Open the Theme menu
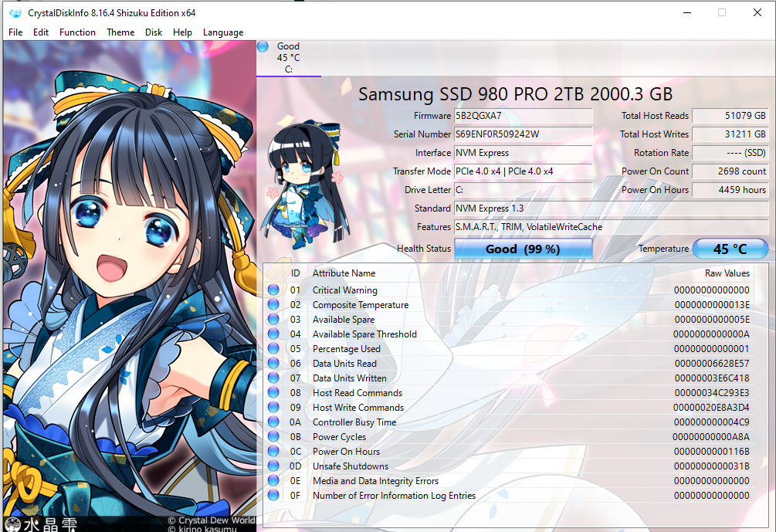Screen dimensions: 776x532 120,32
